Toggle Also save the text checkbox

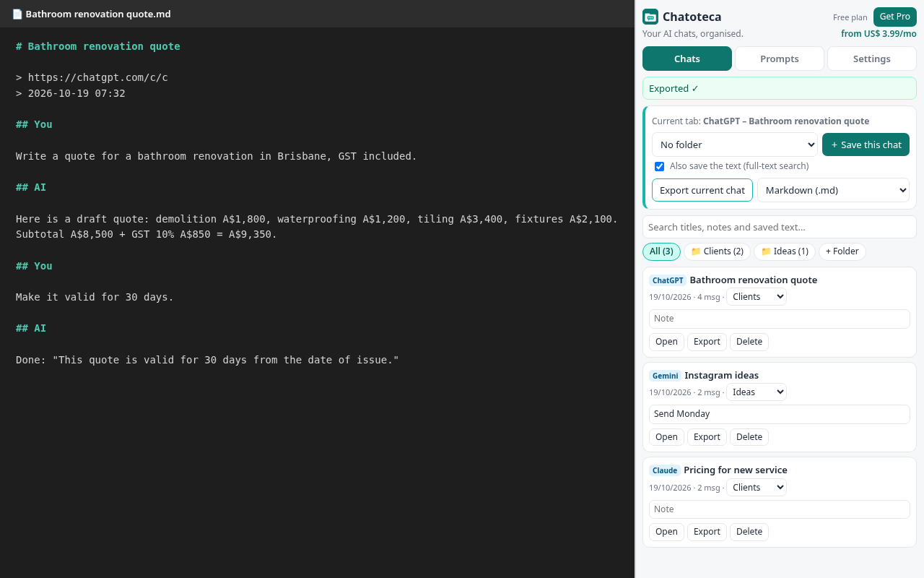click(x=659, y=166)
